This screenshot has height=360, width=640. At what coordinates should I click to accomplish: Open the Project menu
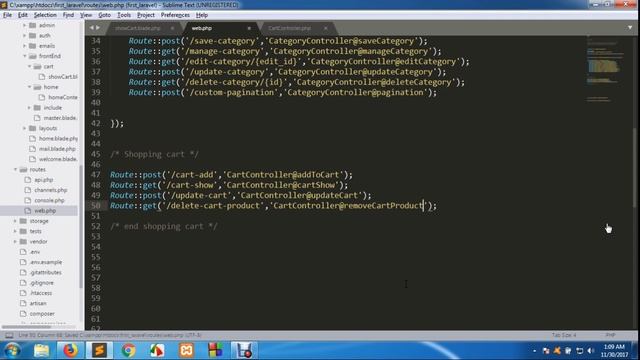click(x=146, y=15)
